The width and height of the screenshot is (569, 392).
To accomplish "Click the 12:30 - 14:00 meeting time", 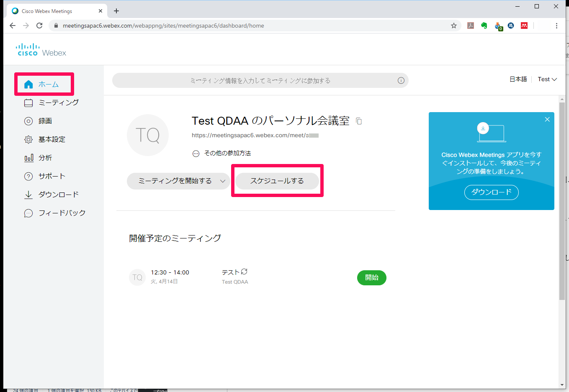I will click(170, 272).
